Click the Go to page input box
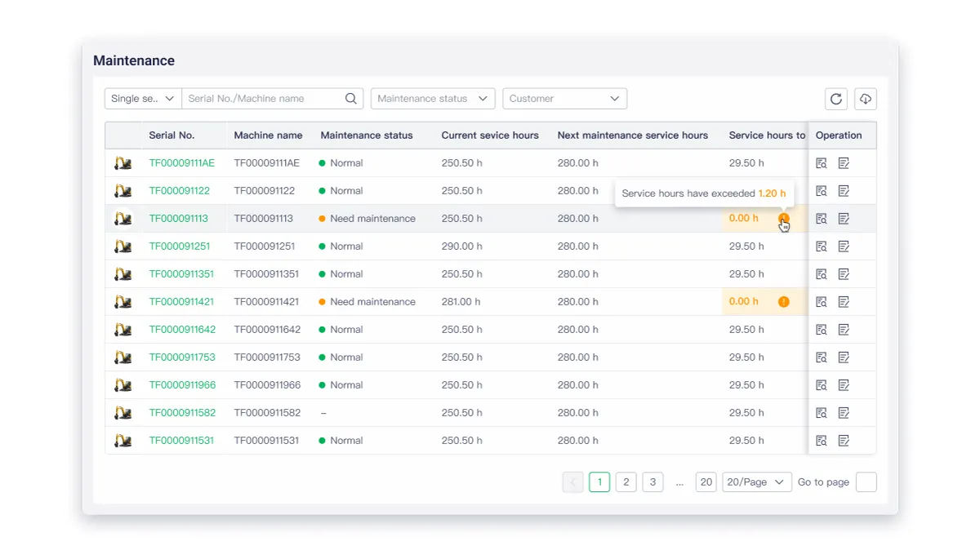 866,482
